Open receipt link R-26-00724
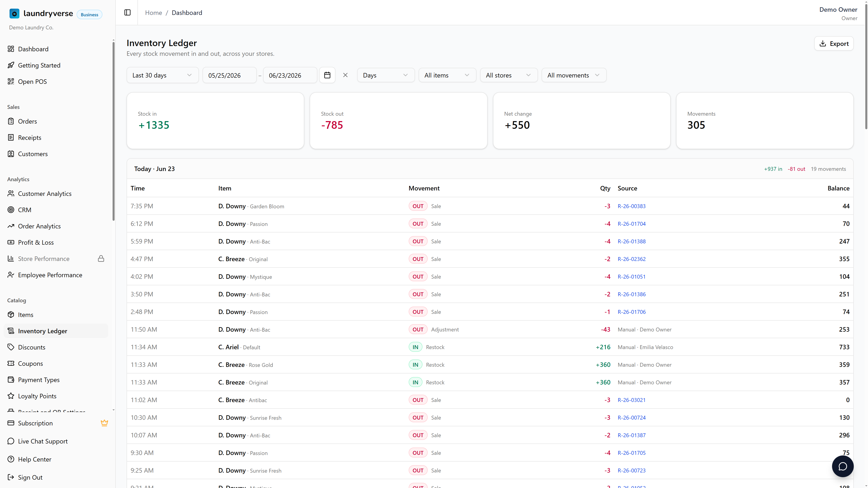868x488 pixels. [x=632, y=418]
